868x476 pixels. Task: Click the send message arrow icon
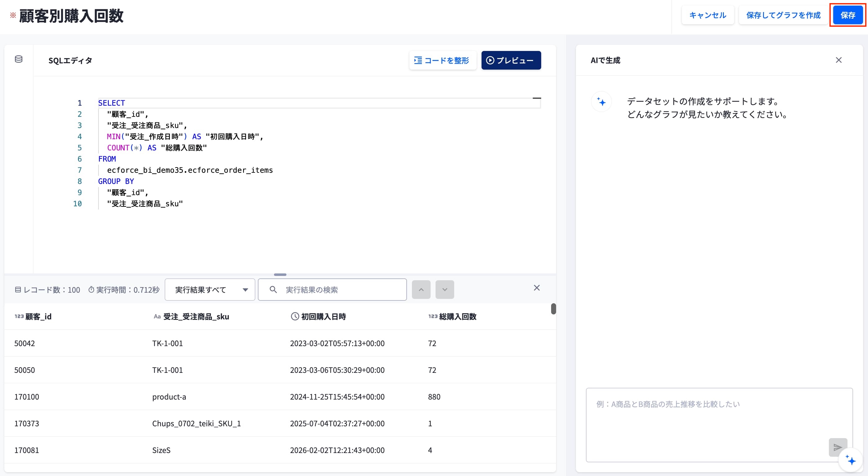(x=838, y=447)
